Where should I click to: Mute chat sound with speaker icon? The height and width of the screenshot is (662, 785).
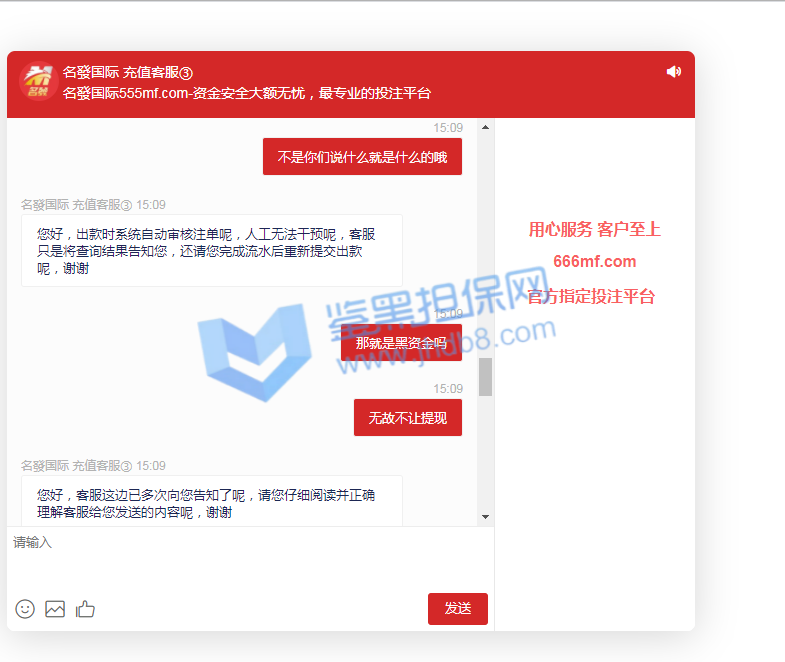[674, 72]
